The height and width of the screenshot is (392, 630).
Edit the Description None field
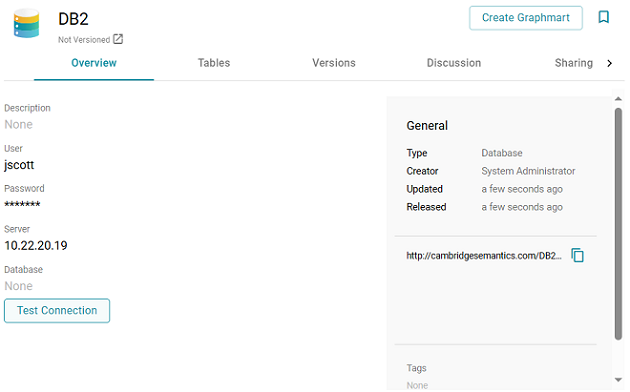(18, 125)
